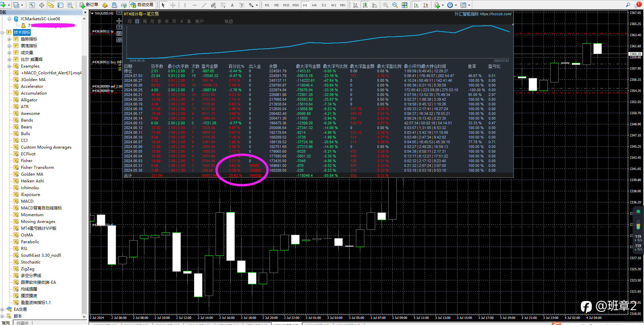Minimize the statistics panel with the dash icon
This screenshot has width=644, height=325.
119,13
